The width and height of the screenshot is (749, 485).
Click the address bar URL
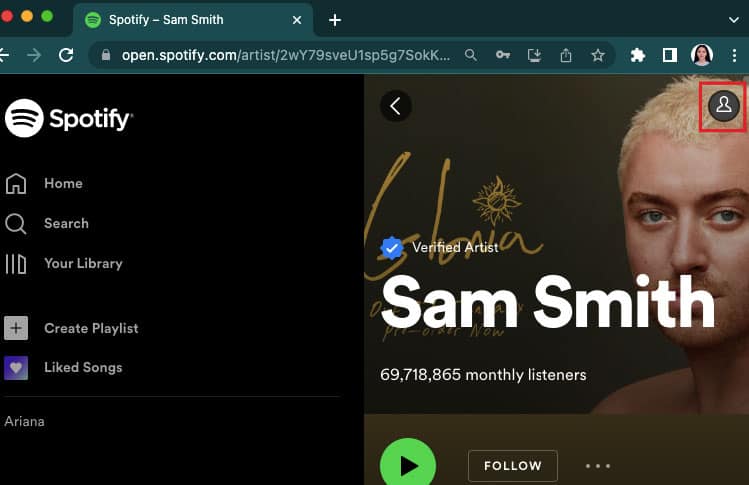click(286, 55)
